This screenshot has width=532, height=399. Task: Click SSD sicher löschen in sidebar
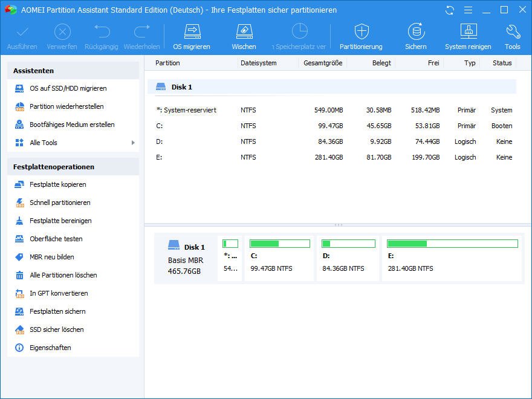point(57,329)
